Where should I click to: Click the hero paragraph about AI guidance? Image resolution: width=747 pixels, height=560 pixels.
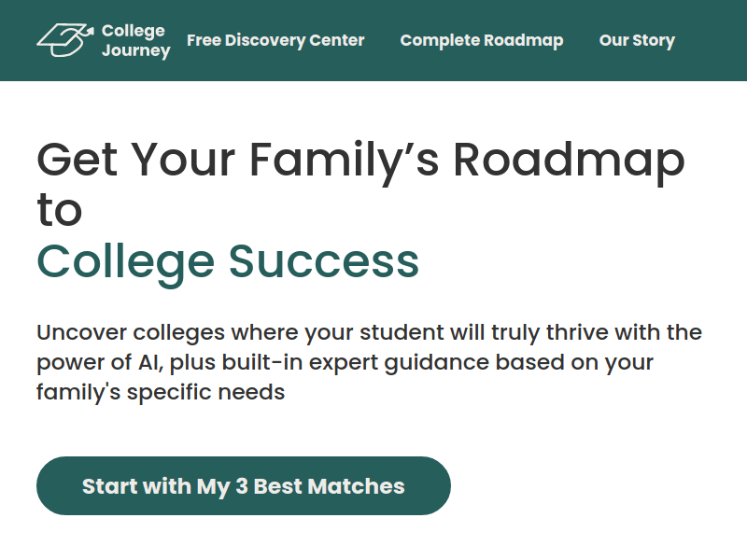(370, 361)
